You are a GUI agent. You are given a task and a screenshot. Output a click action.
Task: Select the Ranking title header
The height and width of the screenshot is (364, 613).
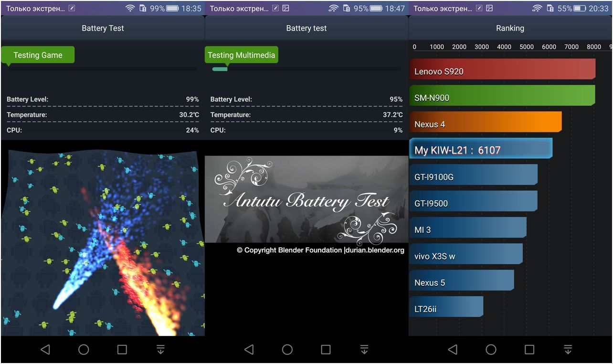point(510,28)
